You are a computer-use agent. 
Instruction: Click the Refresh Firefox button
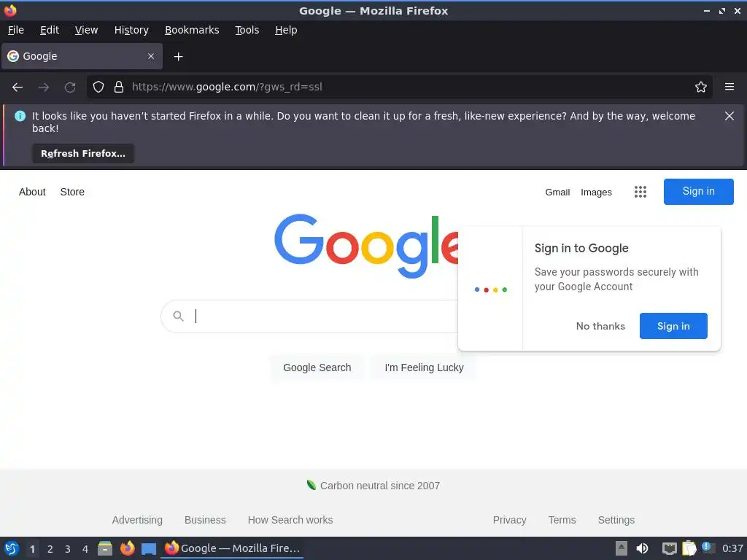pos(83,153)
